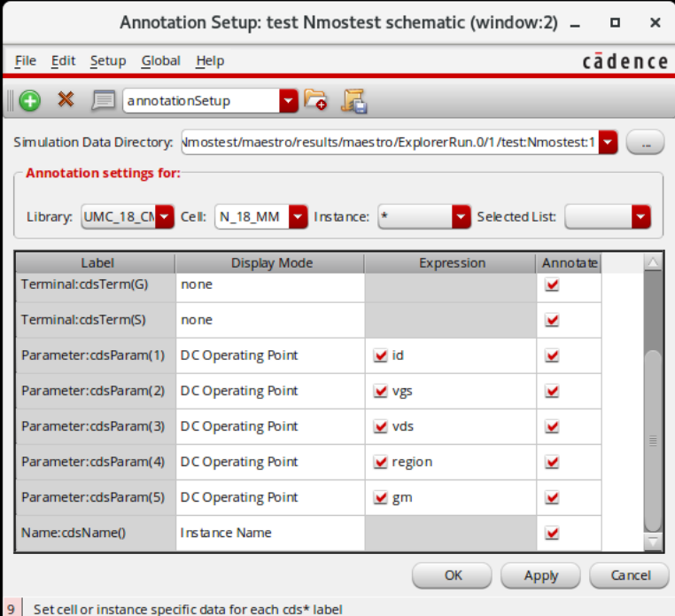The width and height of the screenshot is (675, 616).
Task: Click the speech bubble comment icon
Action: click(x=104, y=100)
